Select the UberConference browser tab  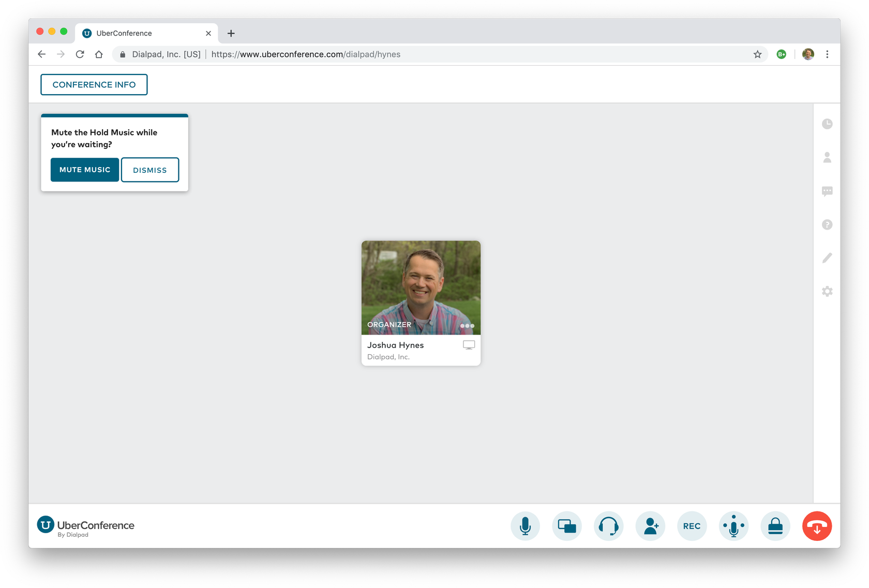146,33
